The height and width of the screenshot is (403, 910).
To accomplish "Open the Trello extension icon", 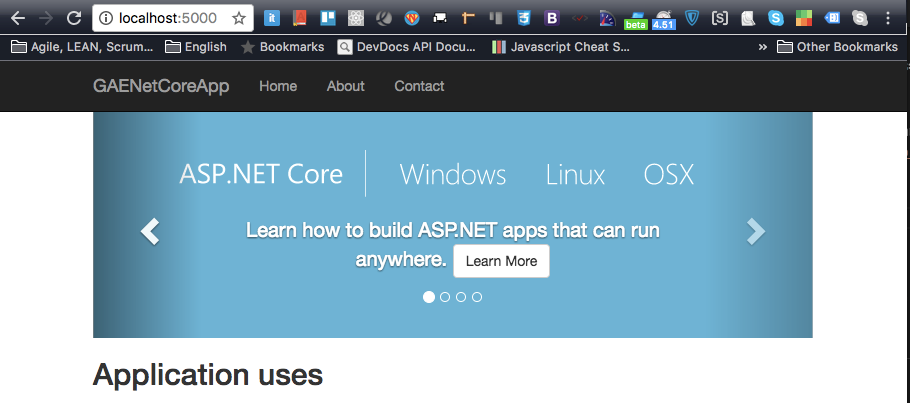I will coord(326,18).
